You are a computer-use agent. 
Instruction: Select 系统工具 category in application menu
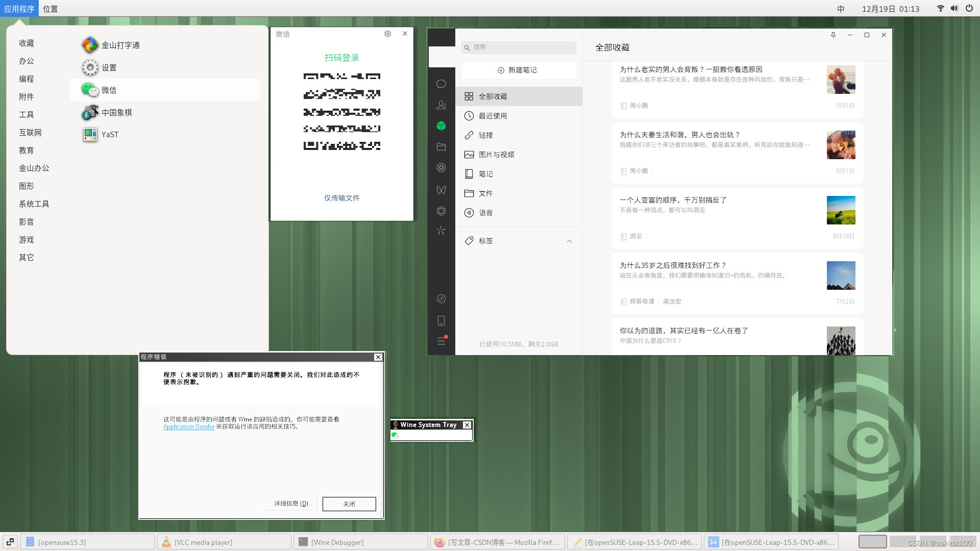point(34,204)
